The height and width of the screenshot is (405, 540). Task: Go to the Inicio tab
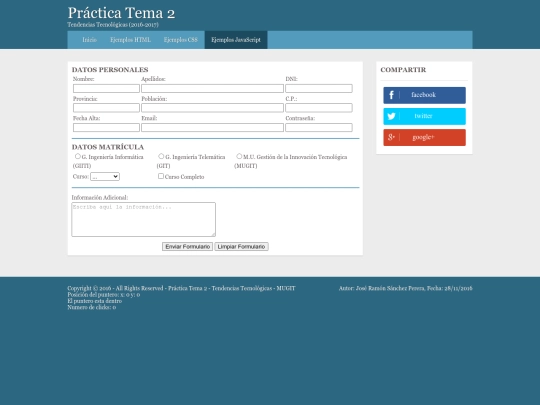pyautogui.click(x=90, y=40)
